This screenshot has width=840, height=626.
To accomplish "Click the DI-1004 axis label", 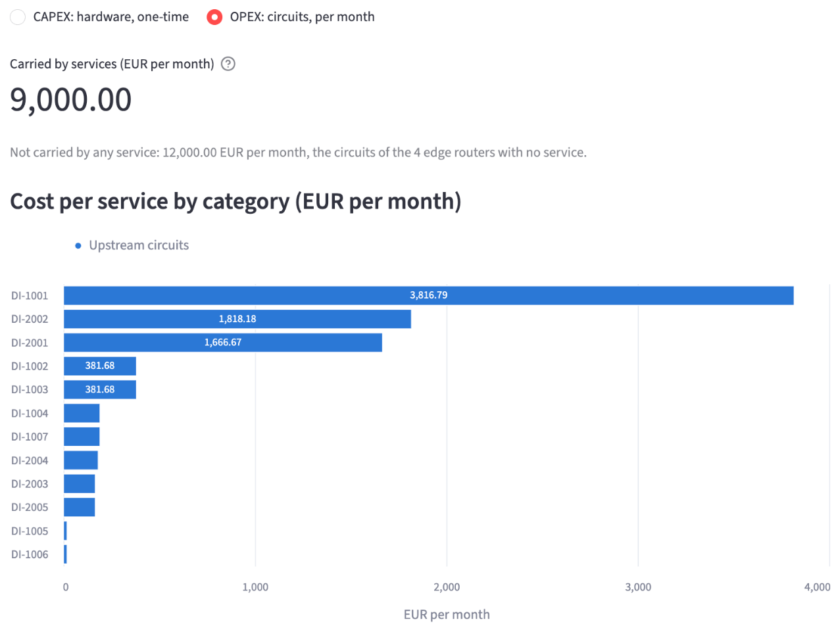I will pos(29,413).
